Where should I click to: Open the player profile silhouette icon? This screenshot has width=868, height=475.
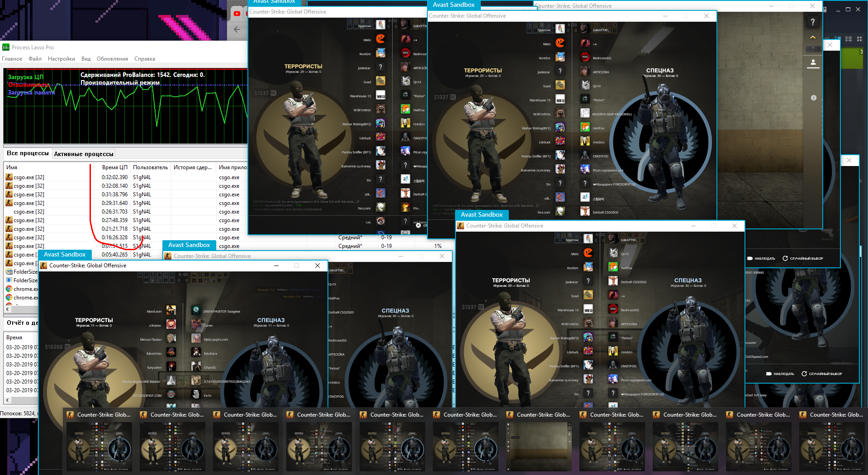click(x=813, y=62)
